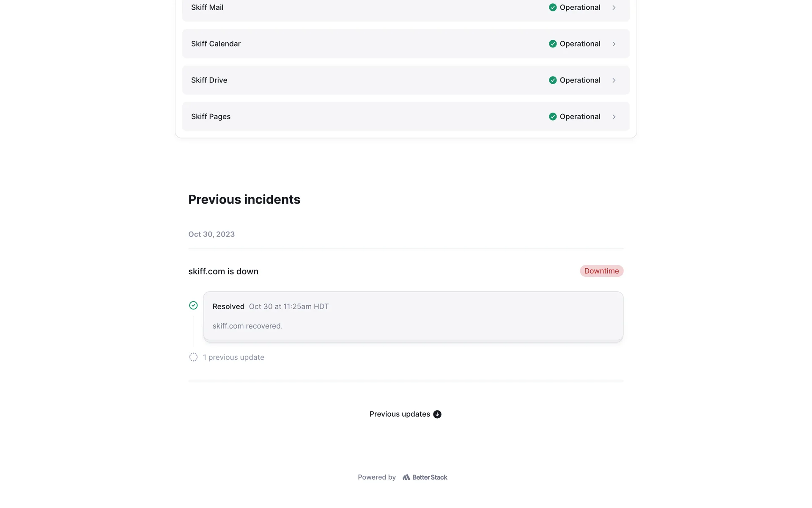
Task: Open the Powered by Better Stack link
Action: [x=425, y=477]
